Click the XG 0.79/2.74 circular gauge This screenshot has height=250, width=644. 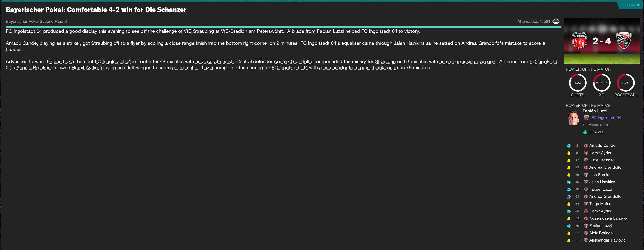[x=601, y=83]
